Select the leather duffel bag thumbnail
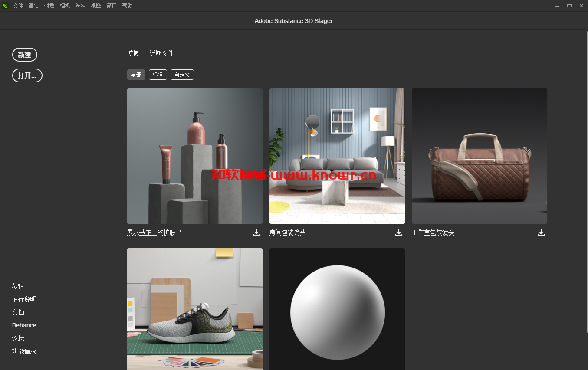Screen dimensions: 588x370 480,156
